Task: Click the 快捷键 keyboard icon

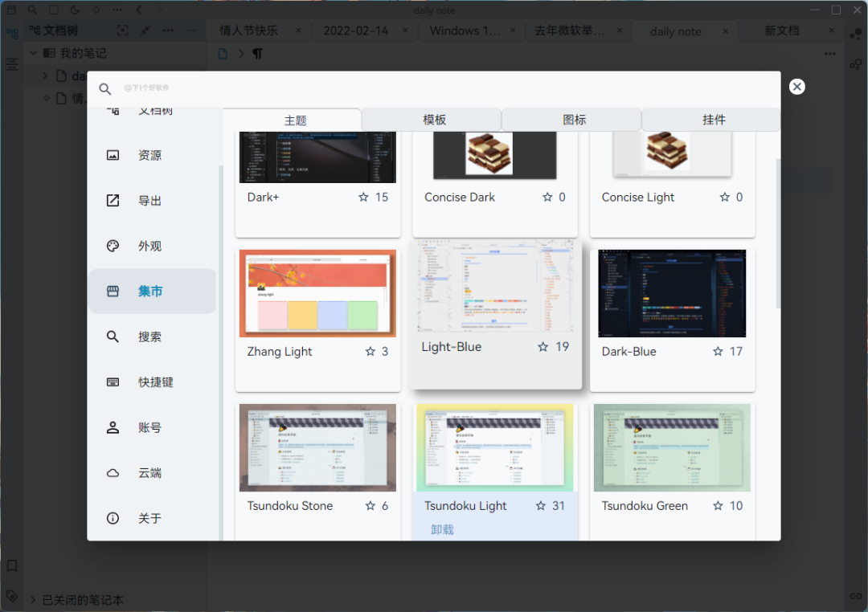Action: (x=113, y=382)
